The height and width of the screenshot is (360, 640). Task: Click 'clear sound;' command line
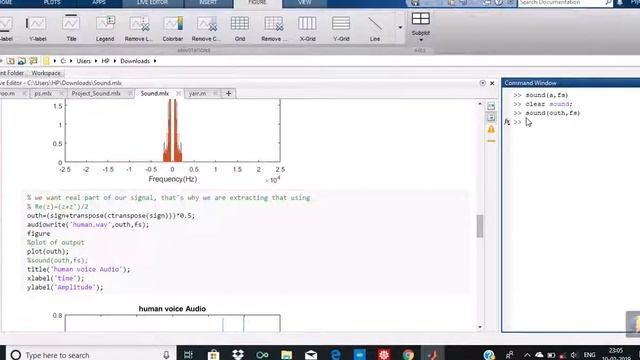(549, 104)
